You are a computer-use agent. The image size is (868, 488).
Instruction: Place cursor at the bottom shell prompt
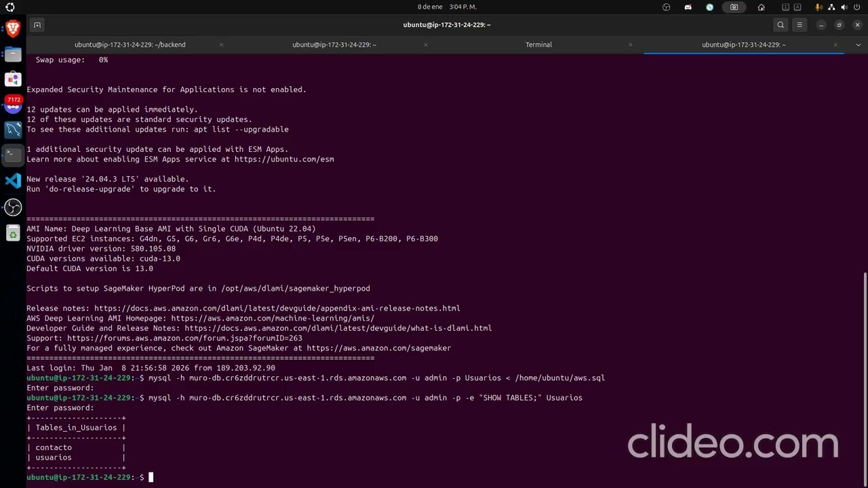coord(151,477)
